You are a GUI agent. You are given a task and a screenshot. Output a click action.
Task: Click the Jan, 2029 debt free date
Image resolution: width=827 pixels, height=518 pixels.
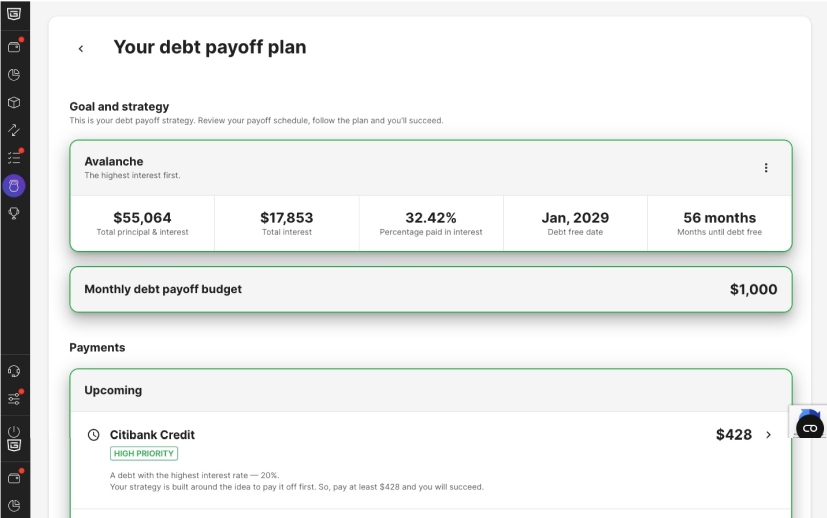(575, 218)
